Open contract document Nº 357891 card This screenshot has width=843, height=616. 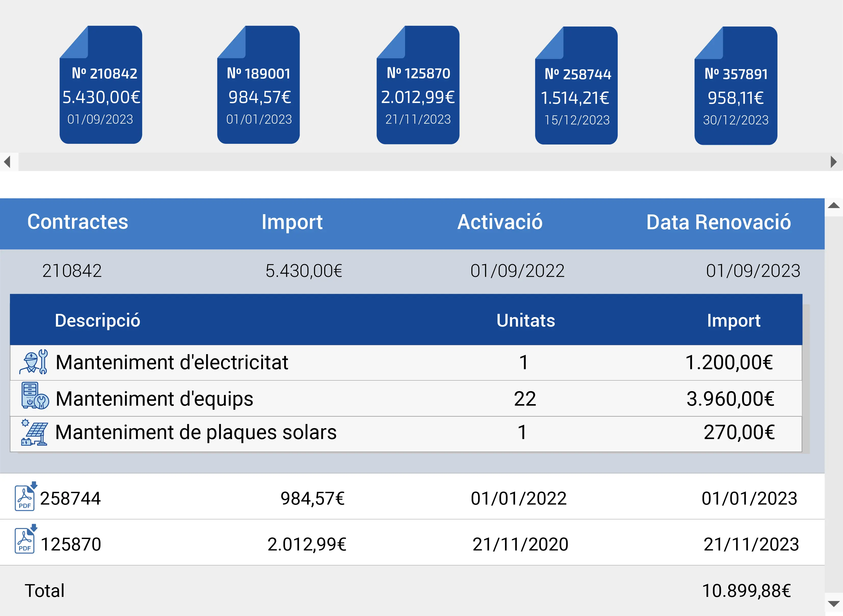736,85
